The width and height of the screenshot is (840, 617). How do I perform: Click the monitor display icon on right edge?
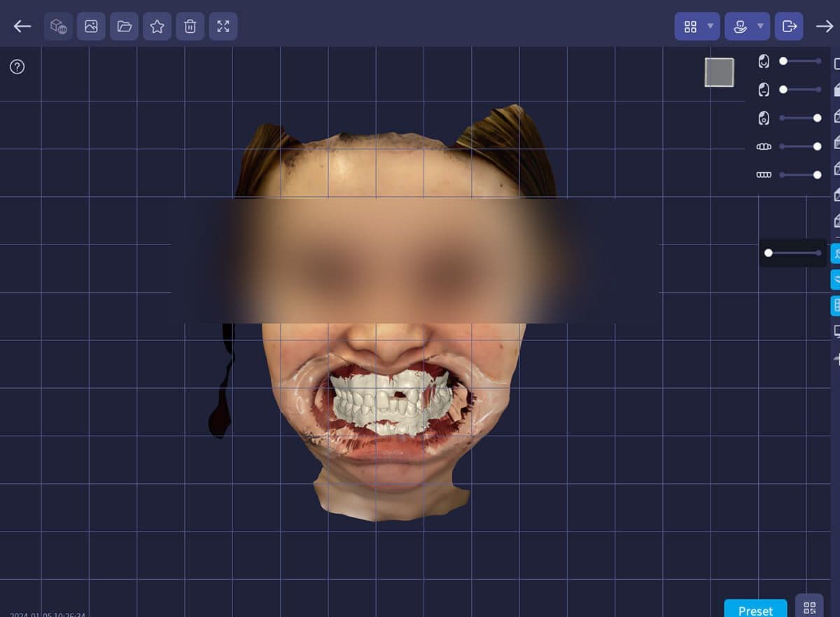click(x=836, y=331)
